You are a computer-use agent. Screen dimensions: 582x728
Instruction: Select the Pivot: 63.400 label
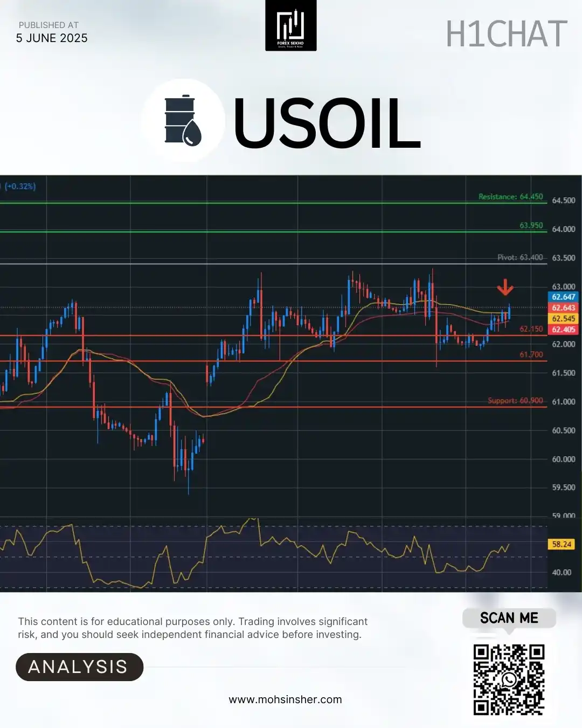click(520, 257)
